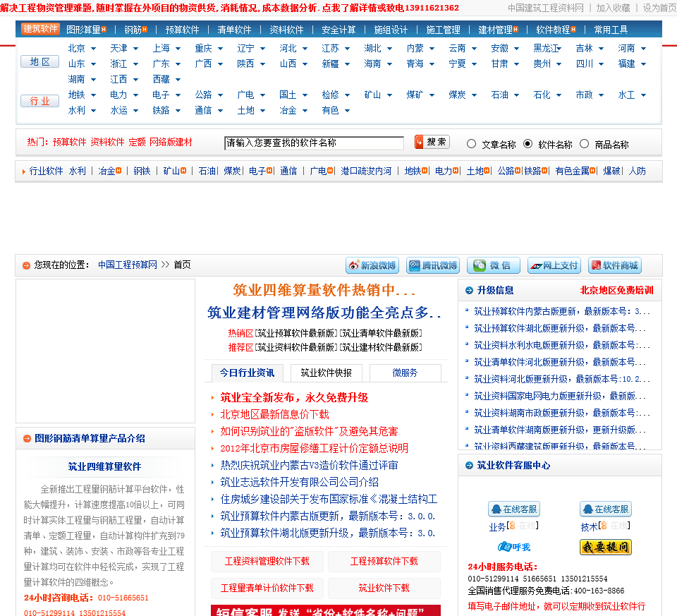Open the 筑业资料河北版更新升级 upgrade item
The height and width of the screenshot is (616, 677).
(x=562, y=380)
